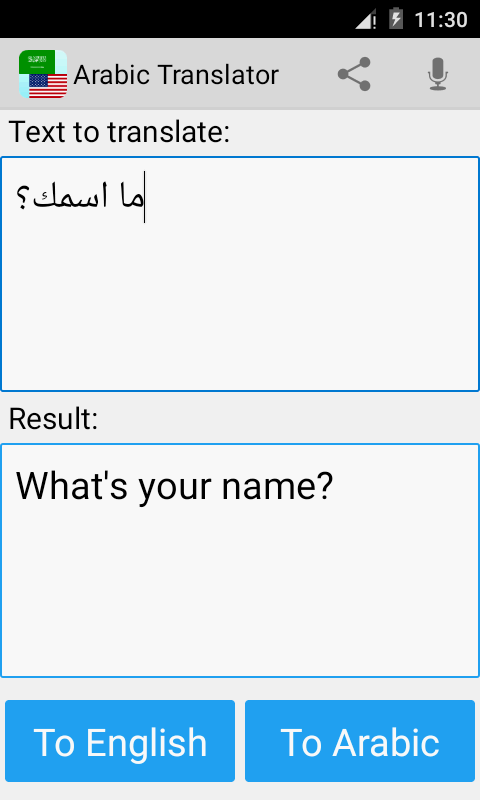Tap the Saudi flag in app logo

(36, 61)
